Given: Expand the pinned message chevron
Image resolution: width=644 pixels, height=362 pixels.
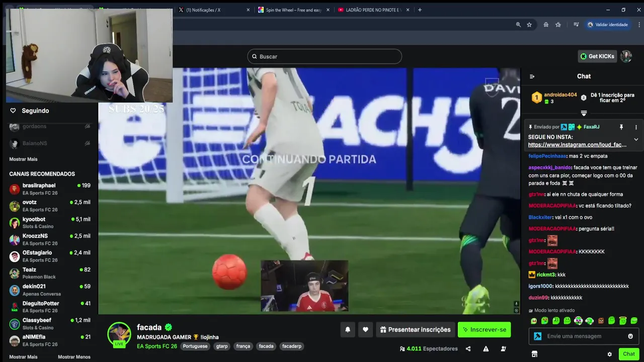Looking at the screenshot, I should [x=636, y=139].
